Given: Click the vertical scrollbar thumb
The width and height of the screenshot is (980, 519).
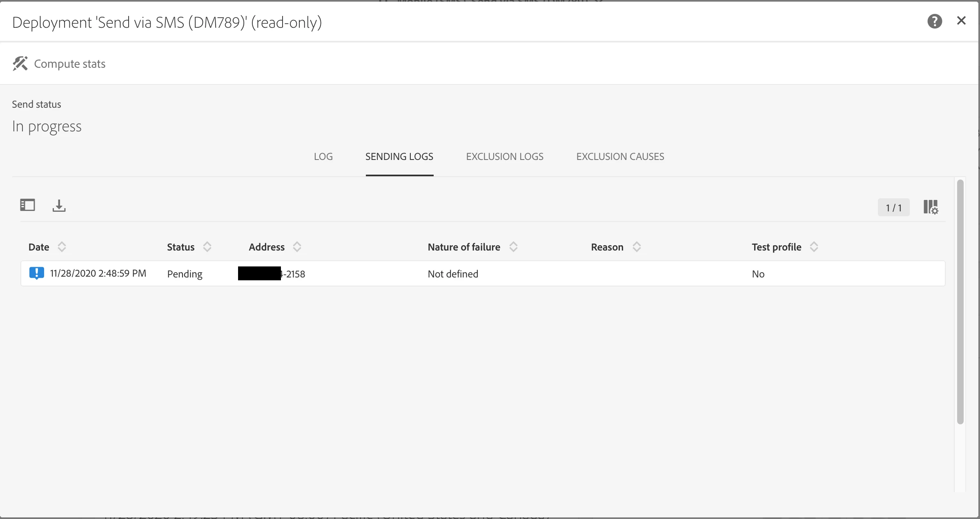Looking at the screenshot, I should coord(960,302).
